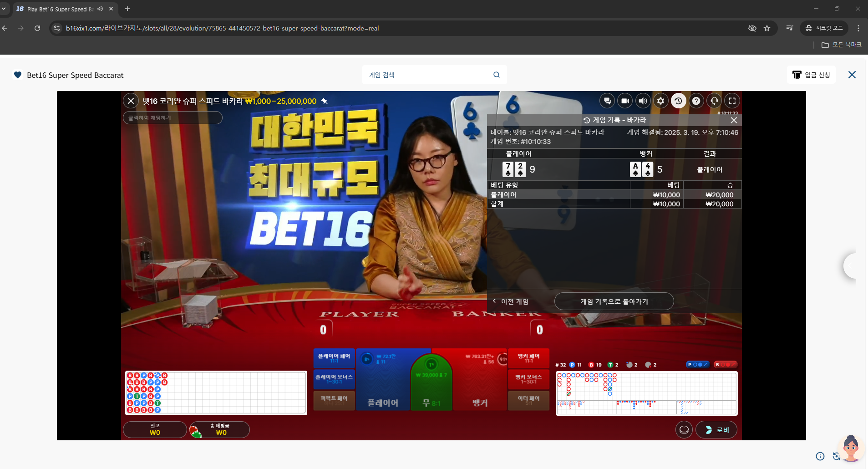Go back in browser history
Screen dimensions: 868x469
(5, 28)
